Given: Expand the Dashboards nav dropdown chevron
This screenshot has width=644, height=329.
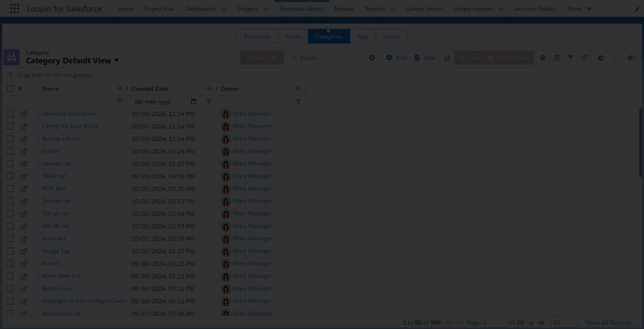Looking at the screenshot, I should click(224, 9).
